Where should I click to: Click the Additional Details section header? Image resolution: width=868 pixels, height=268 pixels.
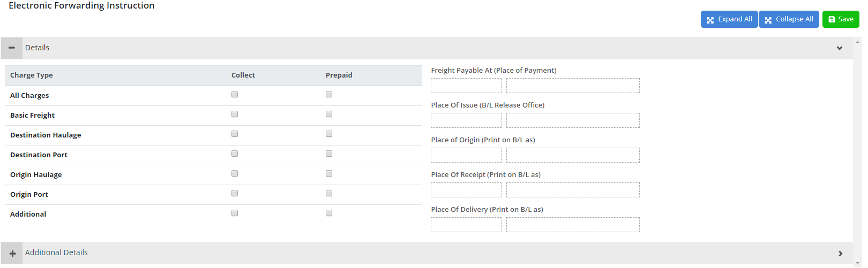tap(56, 253)
